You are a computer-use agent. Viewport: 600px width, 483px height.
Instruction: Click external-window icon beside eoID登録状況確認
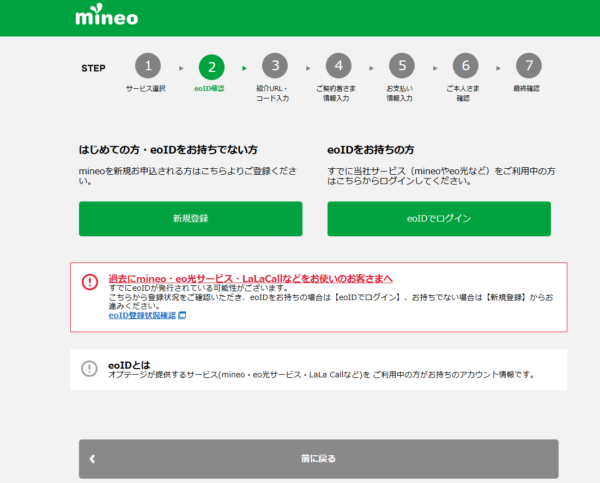183,315
